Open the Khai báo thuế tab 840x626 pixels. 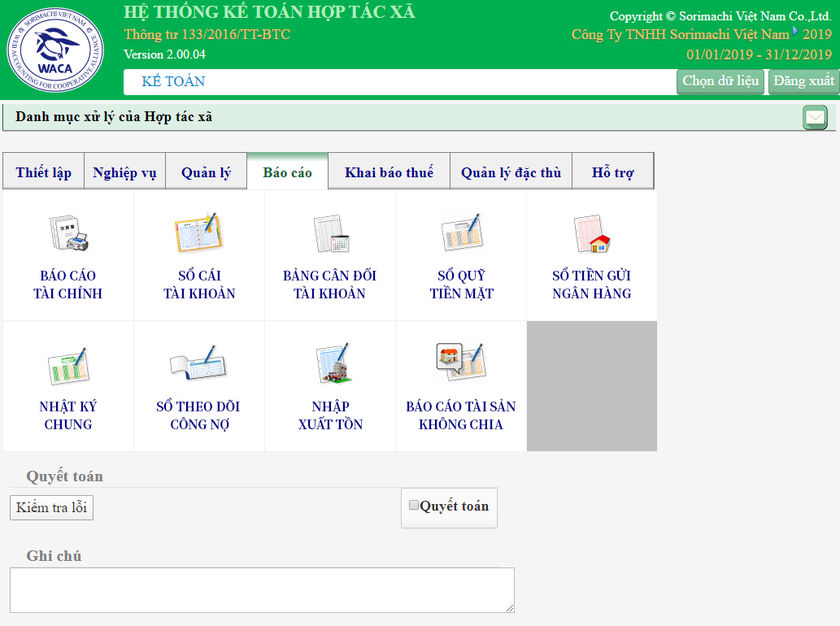(389, 172)
